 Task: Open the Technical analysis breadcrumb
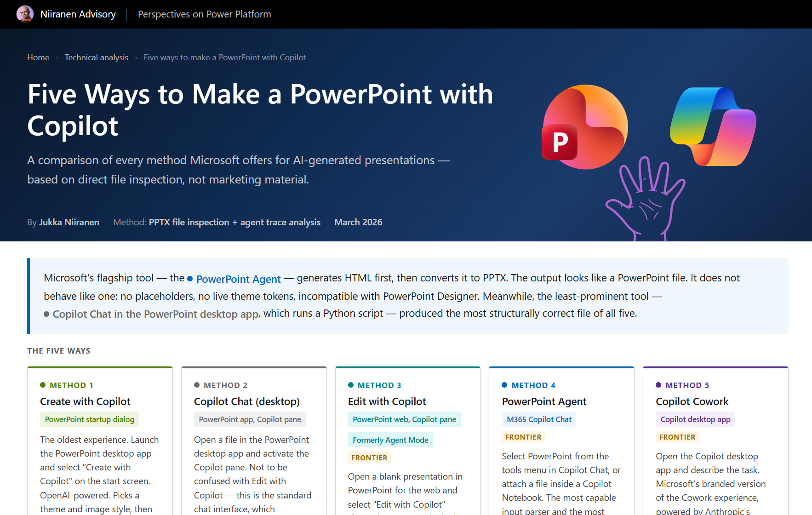click(x=96, y=57)
